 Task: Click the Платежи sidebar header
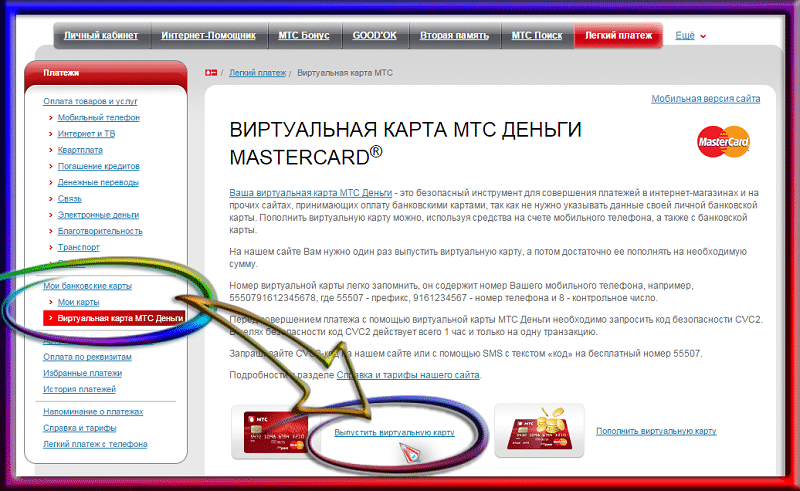pyautogui.click(x=106, y=73)
